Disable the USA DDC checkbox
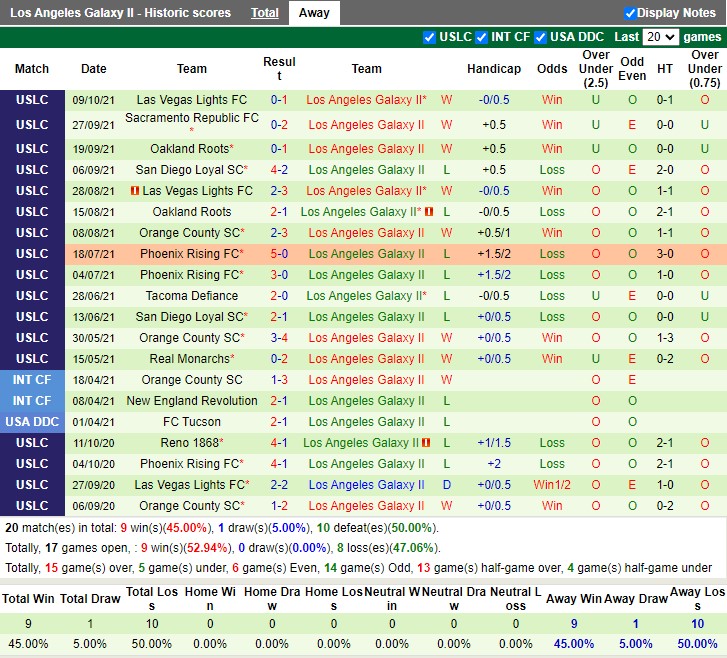 (541, 37)
